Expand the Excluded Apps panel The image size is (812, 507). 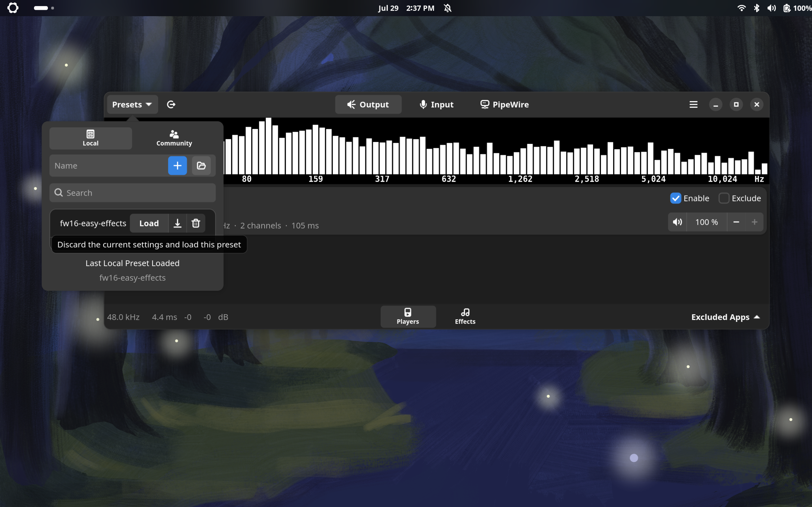(x=725, y=317)
